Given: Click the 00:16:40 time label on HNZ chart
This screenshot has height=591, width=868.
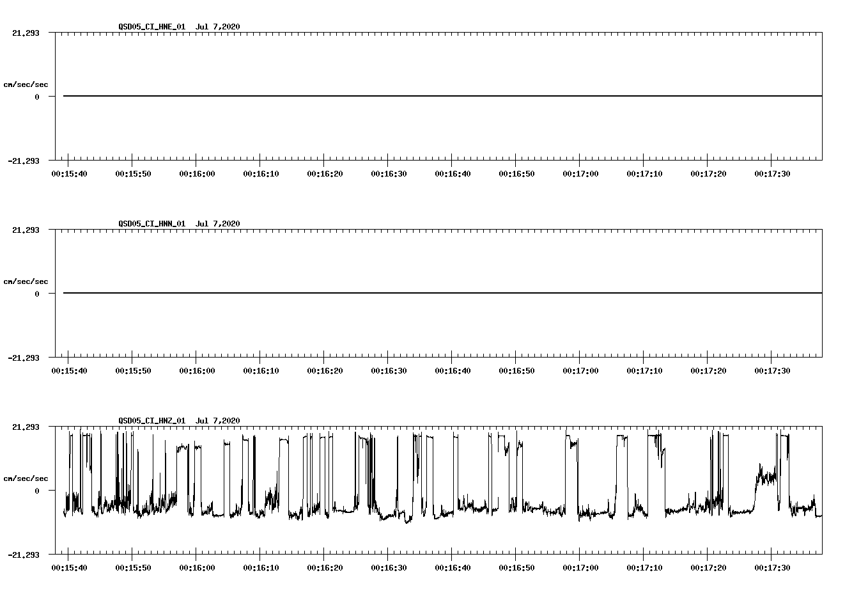Looking at the screenshot, I should [x=453, y=568].
